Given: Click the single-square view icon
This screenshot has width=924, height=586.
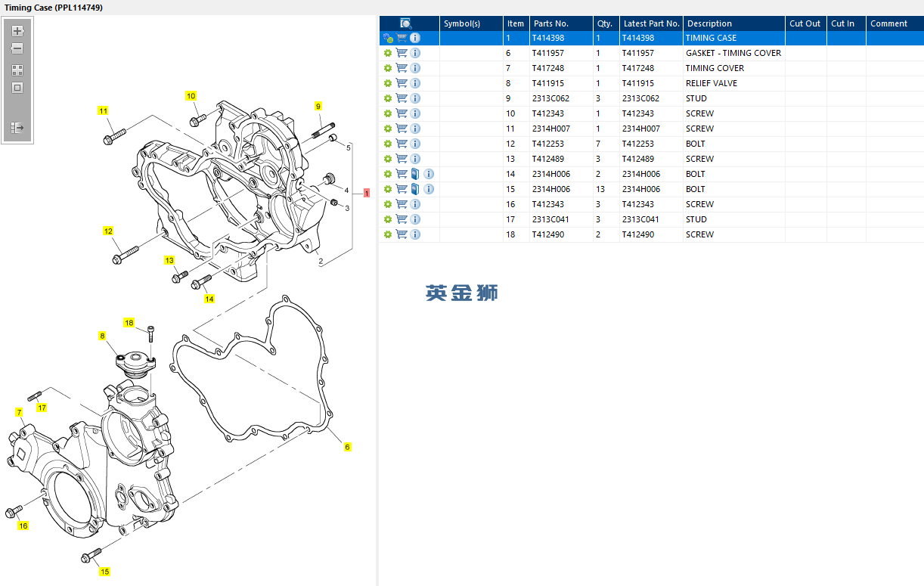Looking at the screenshot, I should pos(17,88).
